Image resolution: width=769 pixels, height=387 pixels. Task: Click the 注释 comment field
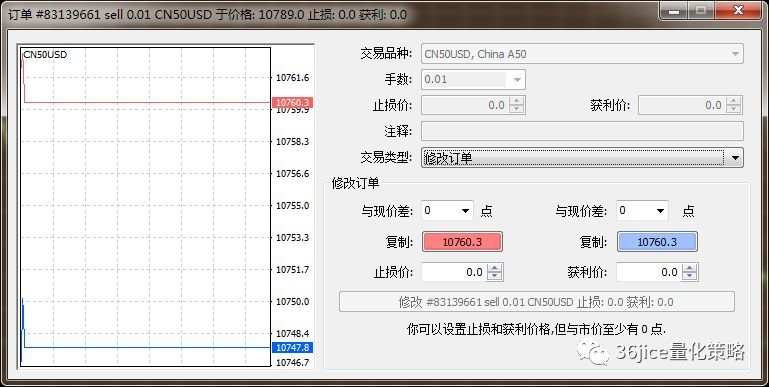pyautogui.click(x=582, y=131)
